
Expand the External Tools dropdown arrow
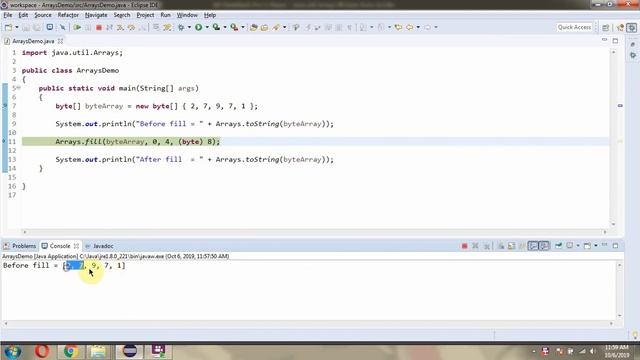[x=243, y=27]
